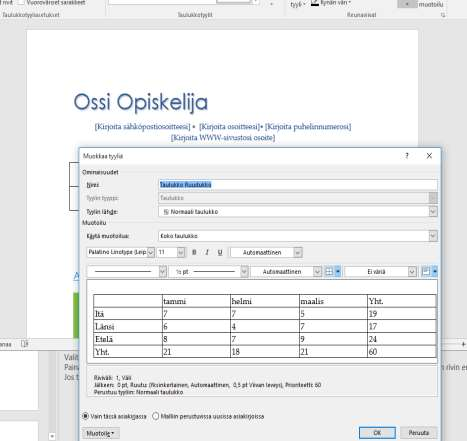Click the icon in the status bar
Viewport: 467px width, 441px height.
[25, 344]
